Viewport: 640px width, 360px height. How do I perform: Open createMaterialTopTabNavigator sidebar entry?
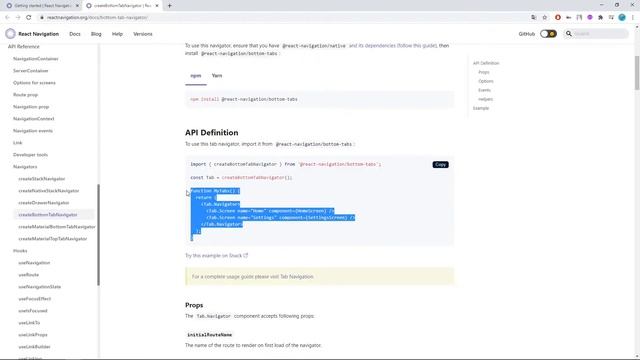pyautogui.click(x=53, y=239)
